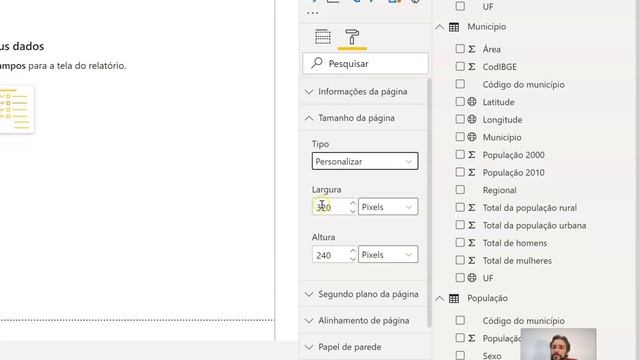Collapse the Município table in Fields
Viewport: 640px width, 360px height.
coord(439,27)
